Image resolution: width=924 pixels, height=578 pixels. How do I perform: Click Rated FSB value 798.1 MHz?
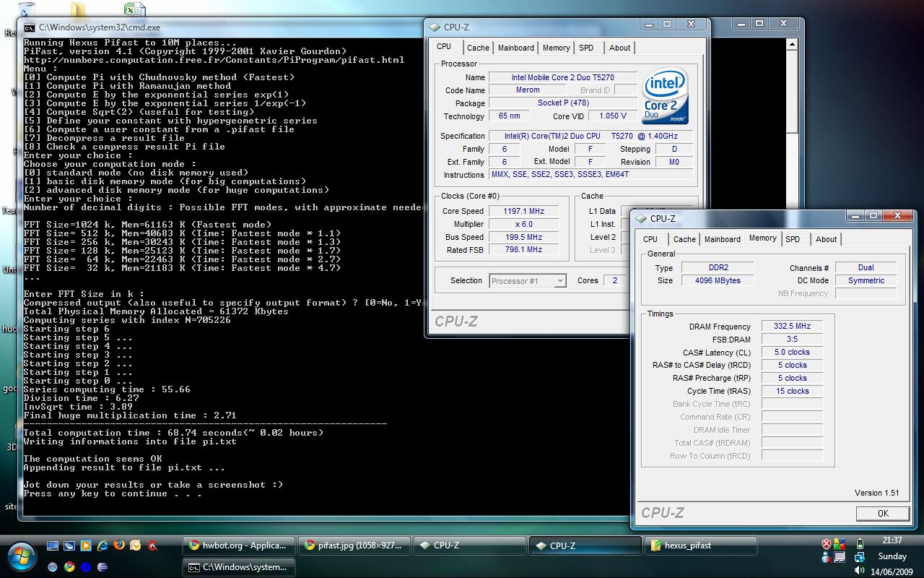click(524, 249)
